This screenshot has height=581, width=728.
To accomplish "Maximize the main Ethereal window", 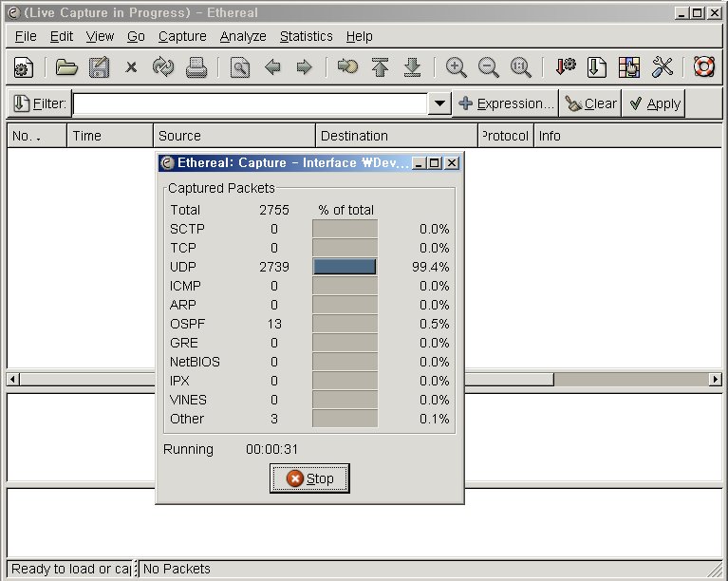I will 698,13.
